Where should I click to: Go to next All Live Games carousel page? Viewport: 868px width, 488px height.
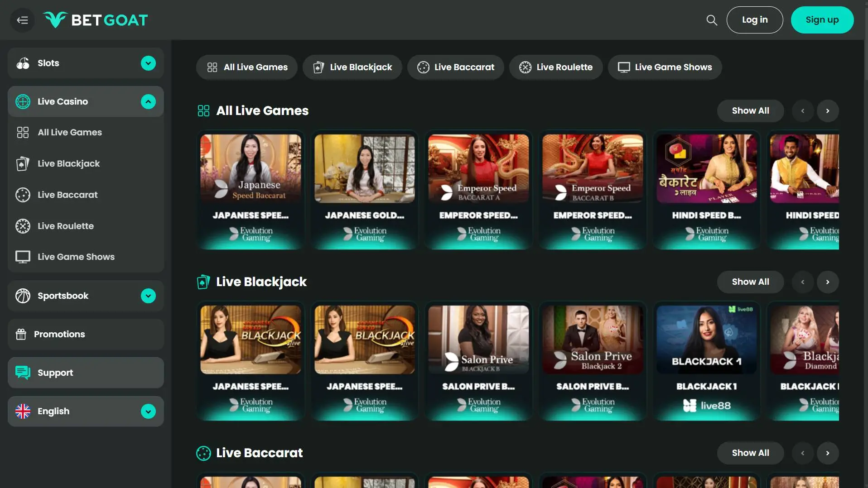pos(828,111)
